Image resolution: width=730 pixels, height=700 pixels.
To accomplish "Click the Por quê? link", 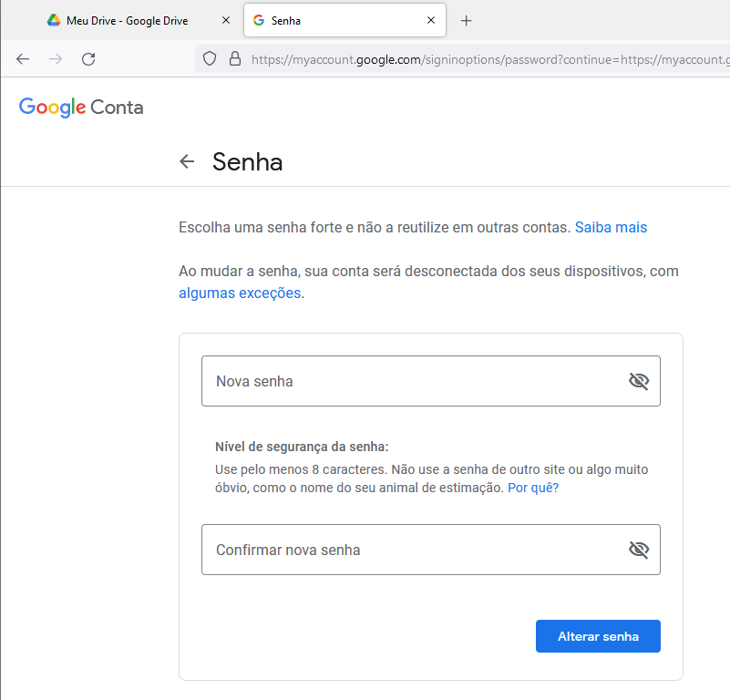I will pos(533,488).
